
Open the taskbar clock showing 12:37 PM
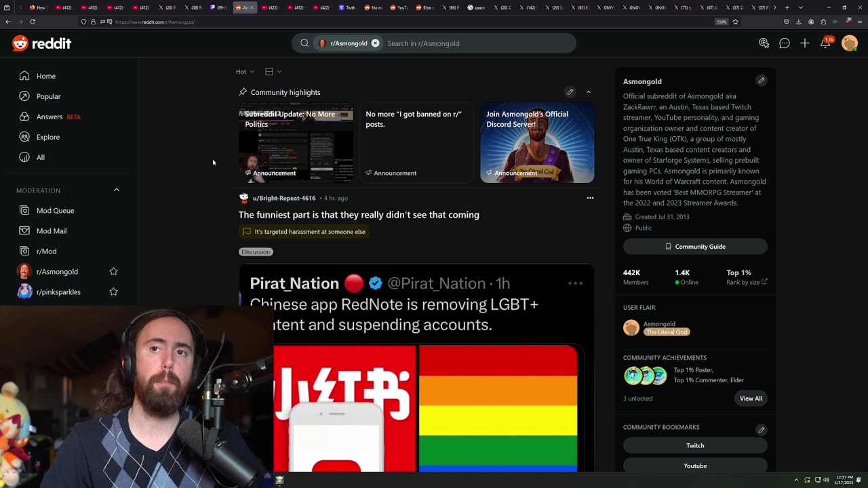[844, 480]
